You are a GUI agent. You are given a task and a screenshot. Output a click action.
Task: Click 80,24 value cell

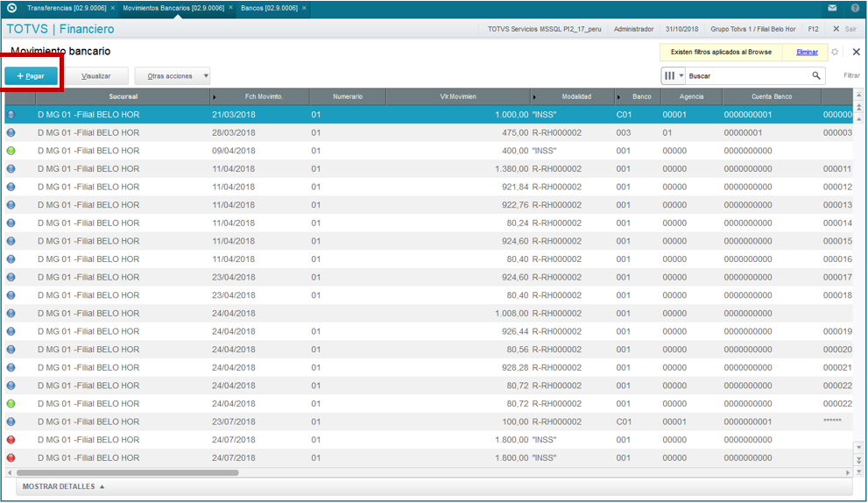coord(518,223)
